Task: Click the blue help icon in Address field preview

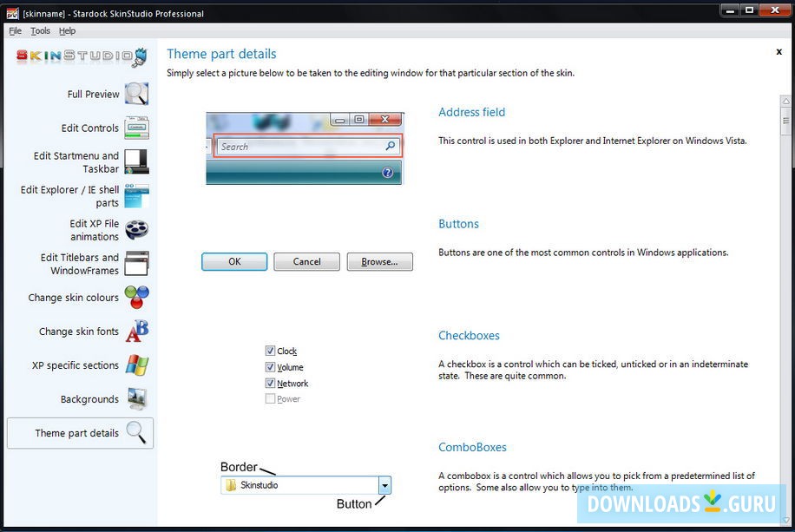Action: [x=387, y=173]
